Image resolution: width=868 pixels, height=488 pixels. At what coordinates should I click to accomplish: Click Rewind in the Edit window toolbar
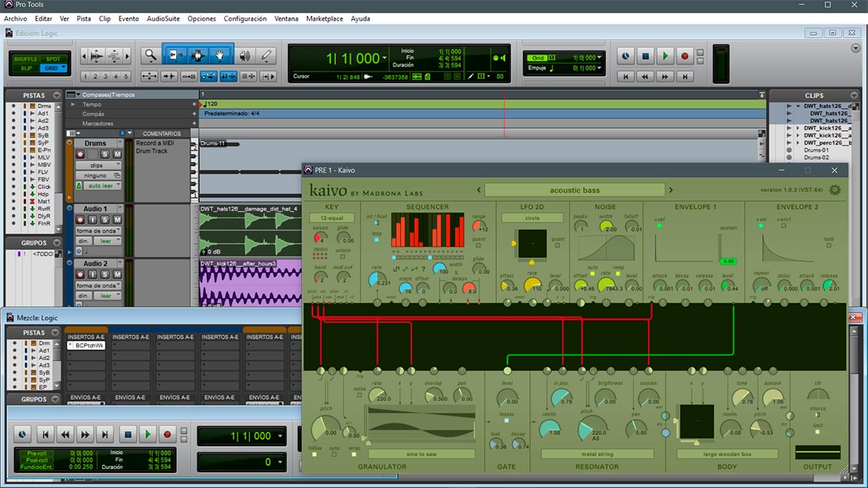[645, 76]
